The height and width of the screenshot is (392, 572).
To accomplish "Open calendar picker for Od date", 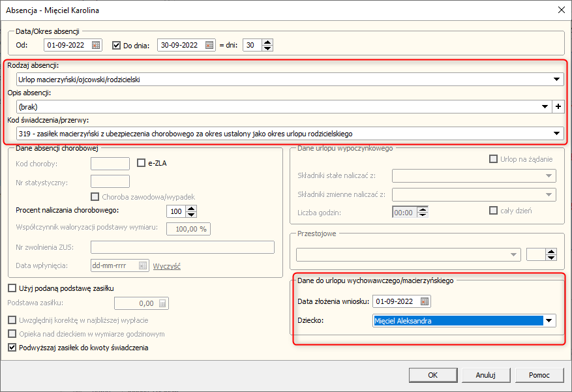I will point(96,45).
